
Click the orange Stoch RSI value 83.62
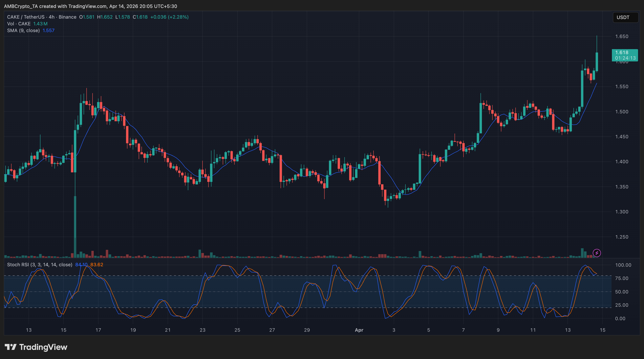coord(97,264)
